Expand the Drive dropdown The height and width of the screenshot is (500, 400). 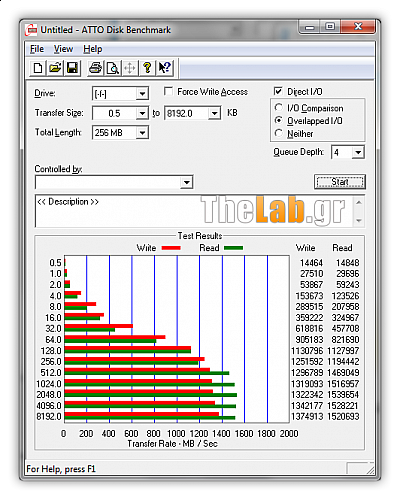click(x=142, y=94)
